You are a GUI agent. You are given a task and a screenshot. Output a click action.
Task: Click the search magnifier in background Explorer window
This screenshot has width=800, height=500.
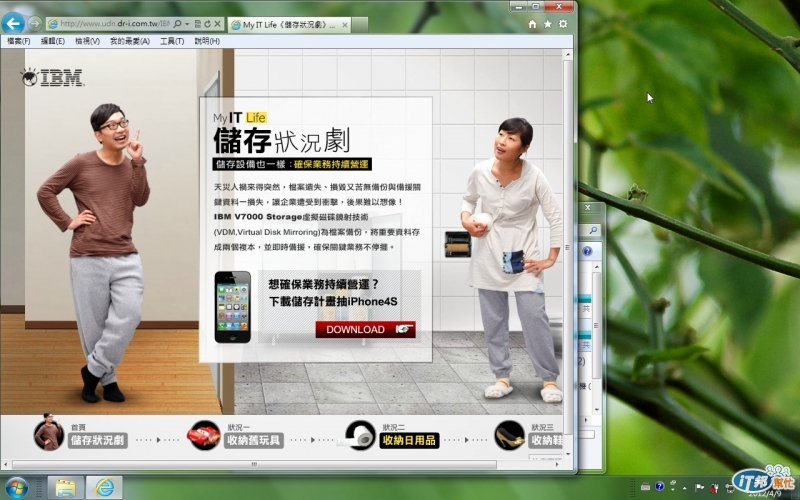(x=593, y=231)
